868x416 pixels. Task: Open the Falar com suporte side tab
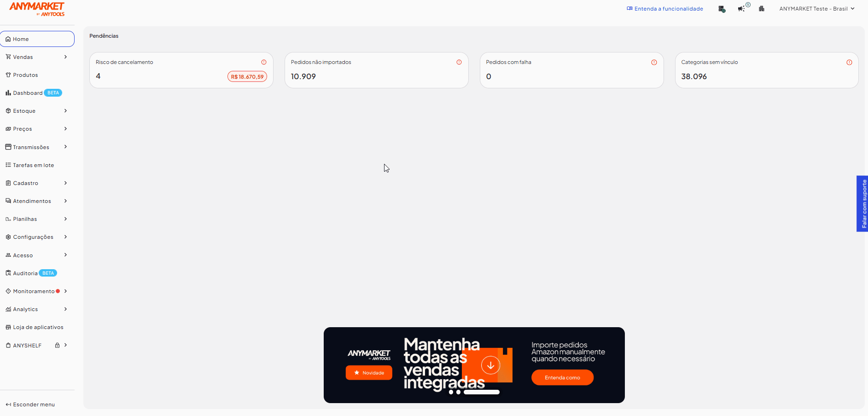pyautogui.click(x=862, y=203)
